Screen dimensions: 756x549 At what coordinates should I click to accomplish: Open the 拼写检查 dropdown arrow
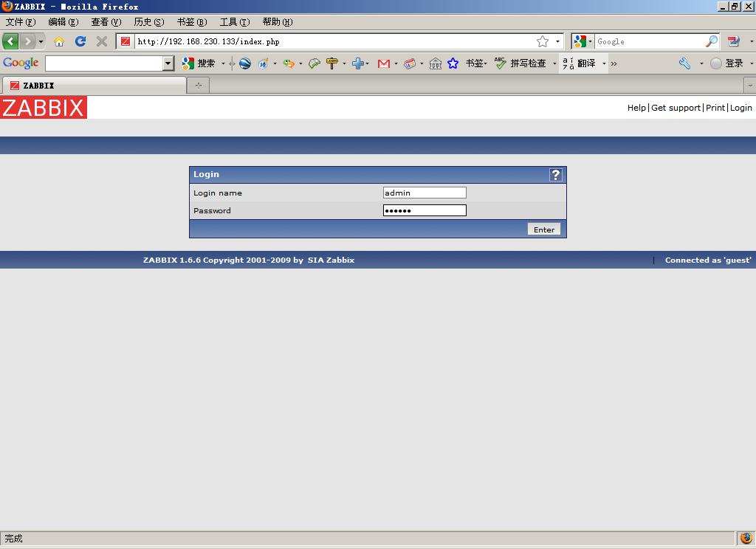554,63
